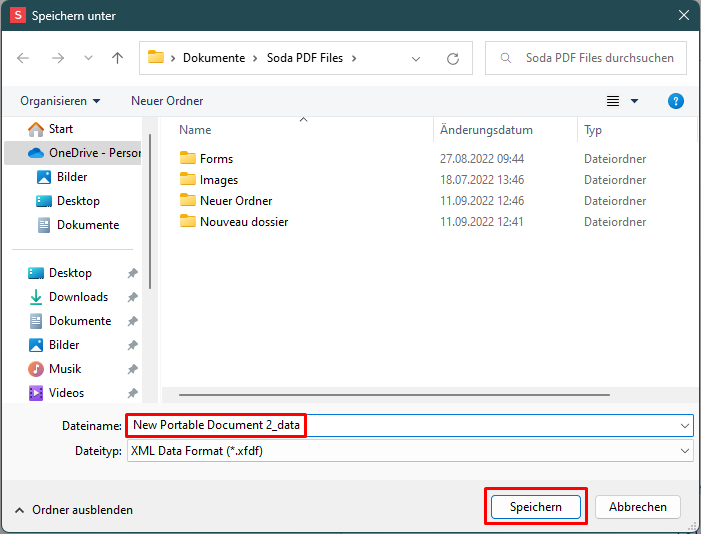Select the Nouveau dossier folder
This screenshot has width=701, height=534.
tap(244, 222)
